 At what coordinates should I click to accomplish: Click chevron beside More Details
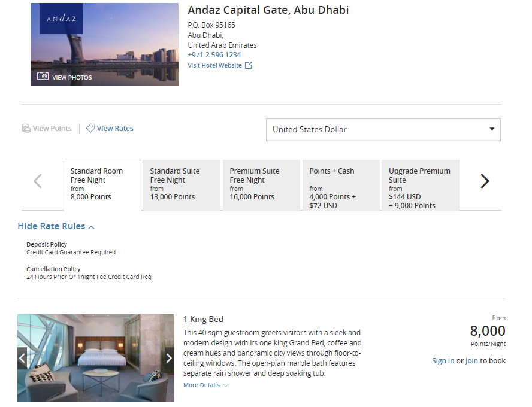226,385
